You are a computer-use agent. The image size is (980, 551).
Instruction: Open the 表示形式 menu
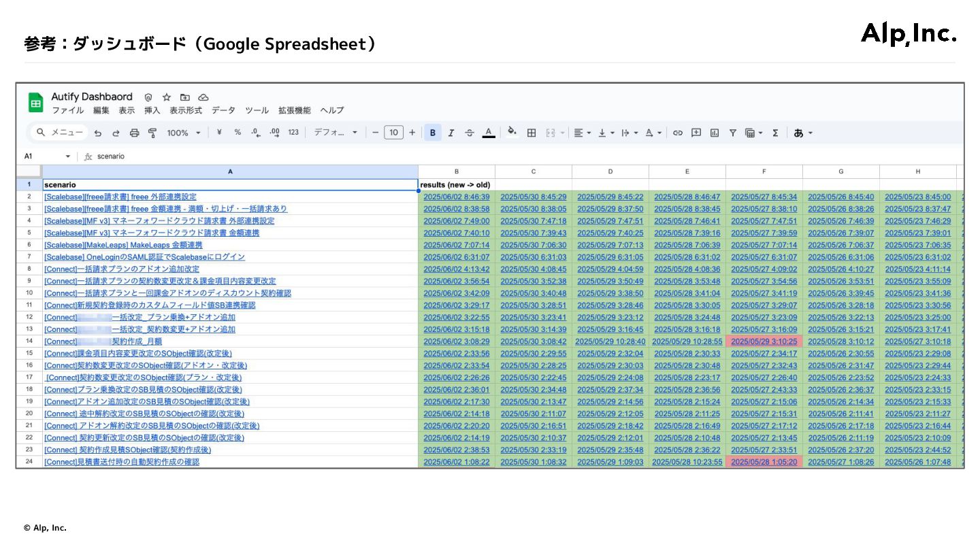point(186,110)
